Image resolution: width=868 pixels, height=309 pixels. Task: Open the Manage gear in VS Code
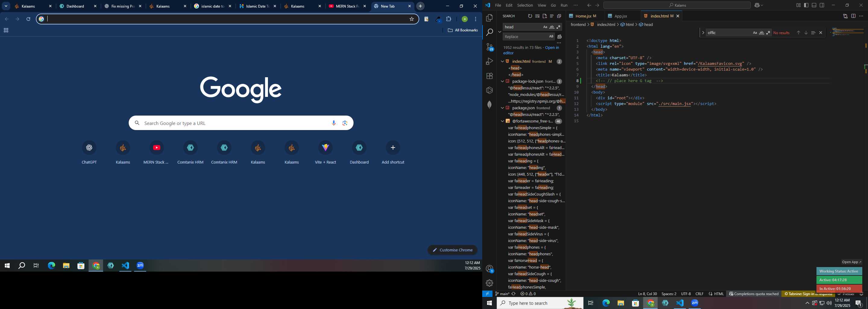pos(489,283)
